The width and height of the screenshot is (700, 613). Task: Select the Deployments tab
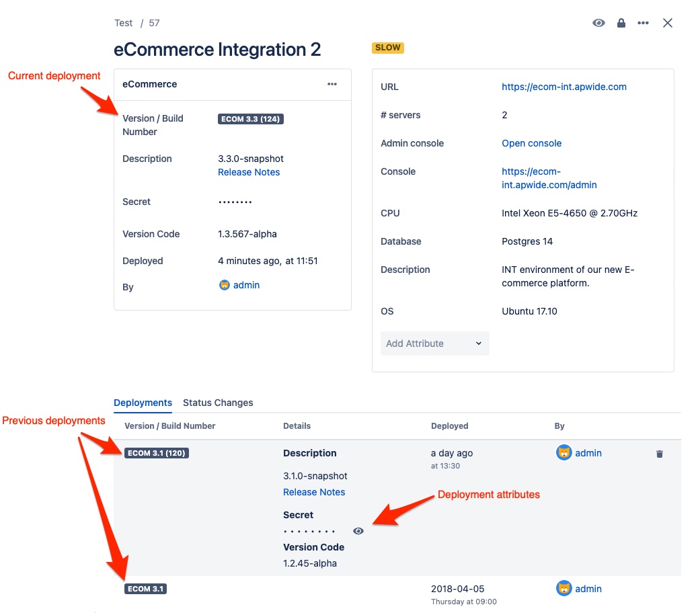(143, 403)
